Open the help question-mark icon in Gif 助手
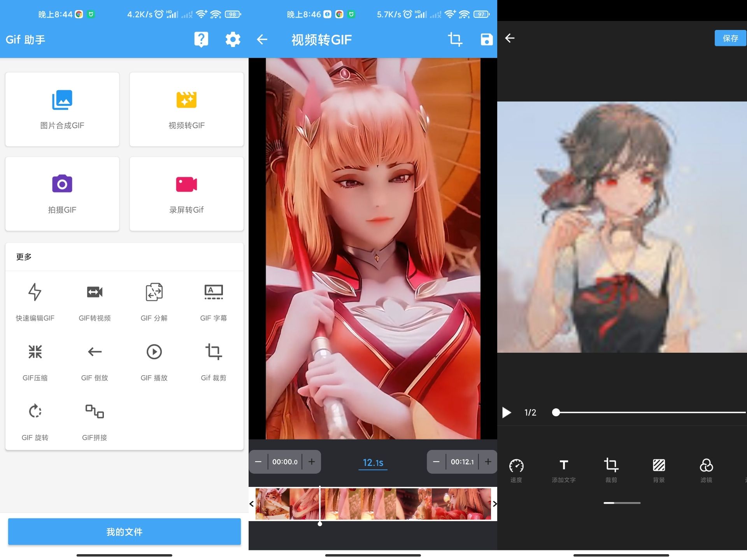The width and height of the screenshot is (747, 560). (201, 39)
